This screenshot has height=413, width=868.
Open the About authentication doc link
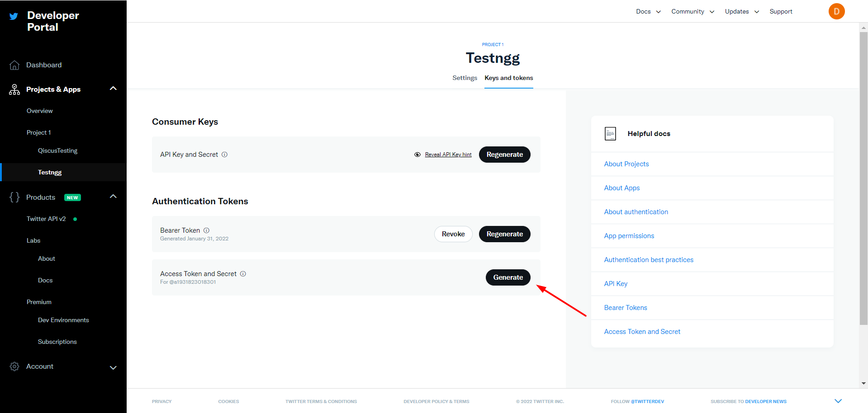636,212
